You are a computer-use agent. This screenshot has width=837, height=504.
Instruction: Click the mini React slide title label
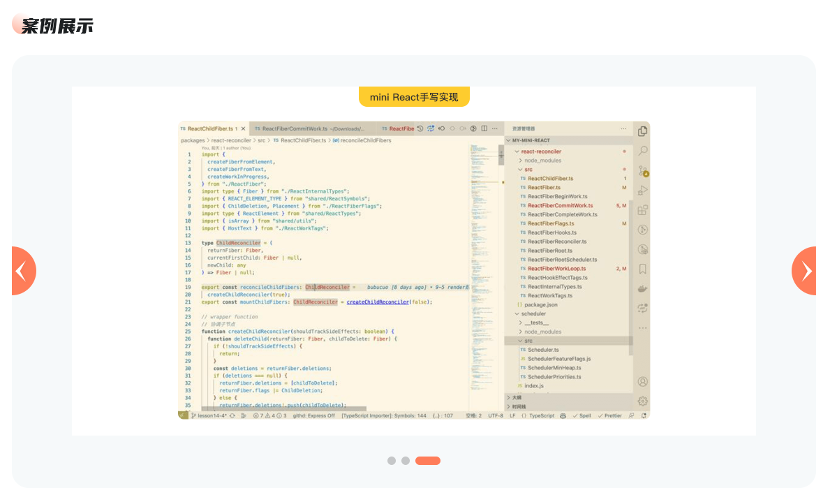coord(414,96)
